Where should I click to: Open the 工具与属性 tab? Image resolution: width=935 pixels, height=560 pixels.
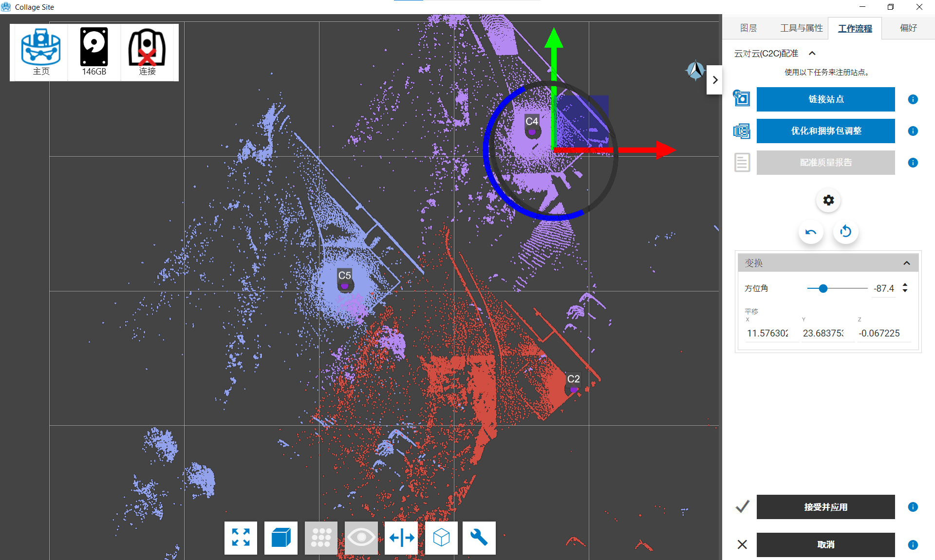click(801, 28)
